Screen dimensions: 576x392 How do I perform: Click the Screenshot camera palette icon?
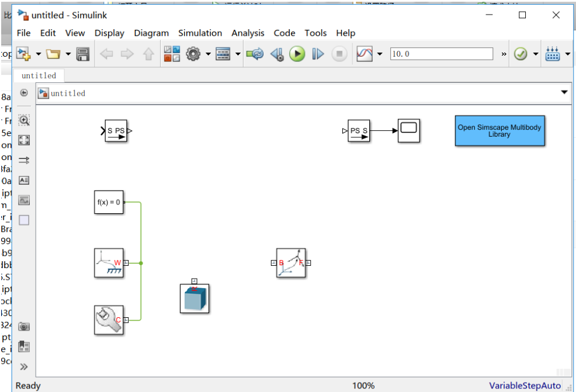[x=24, y=326]
